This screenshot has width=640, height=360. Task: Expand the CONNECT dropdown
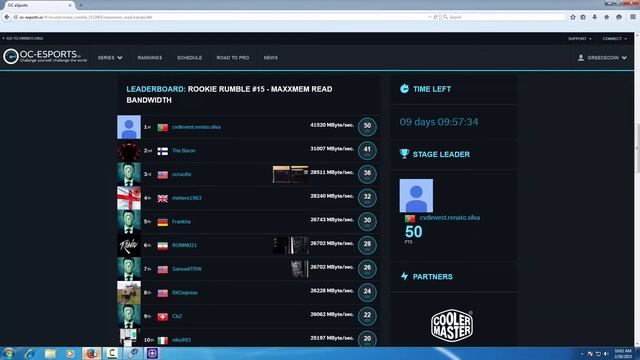[x=615, y=38]
